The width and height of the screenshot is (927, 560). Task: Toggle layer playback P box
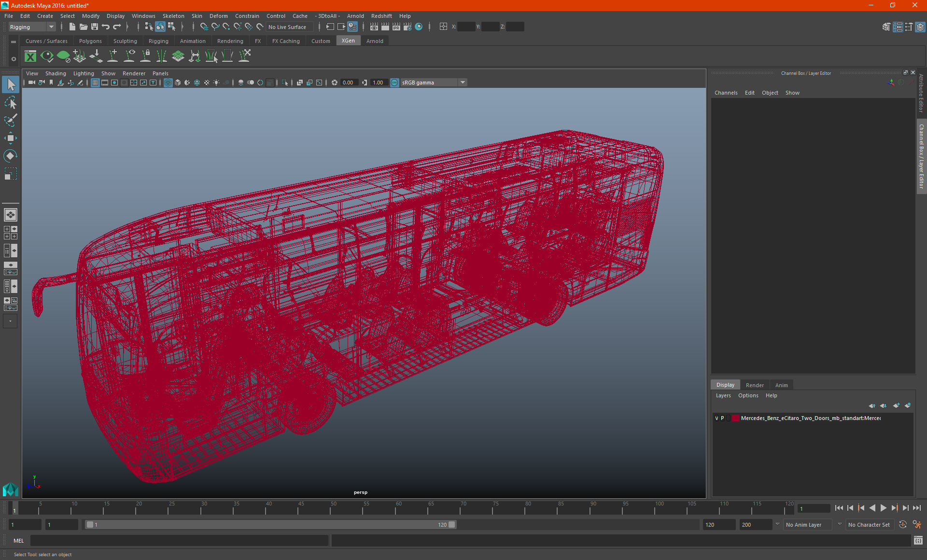click(722, 418)
